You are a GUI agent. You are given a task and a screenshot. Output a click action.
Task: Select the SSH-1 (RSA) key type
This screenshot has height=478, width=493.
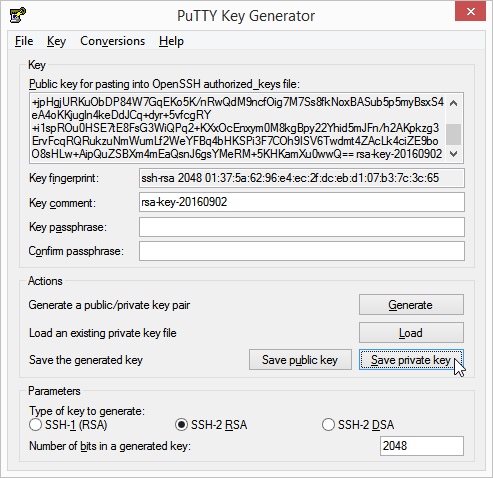pos(68,425)
